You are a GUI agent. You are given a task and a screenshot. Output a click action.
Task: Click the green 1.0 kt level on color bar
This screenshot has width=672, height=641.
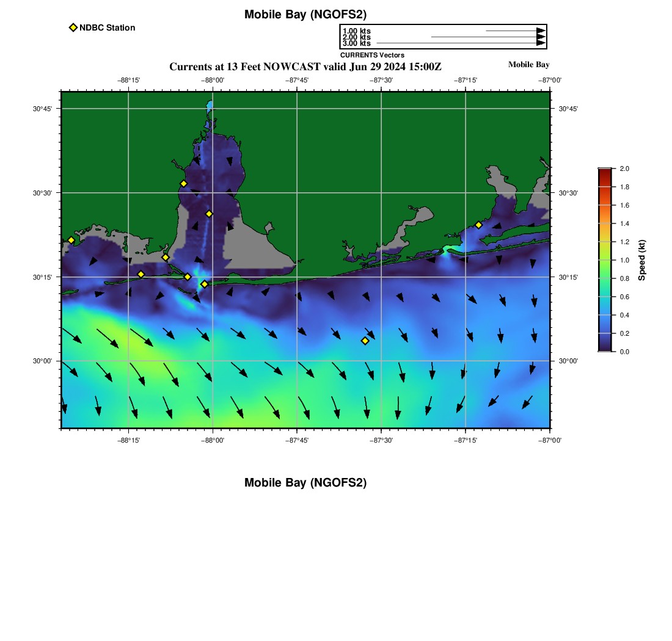click(604, 260)
